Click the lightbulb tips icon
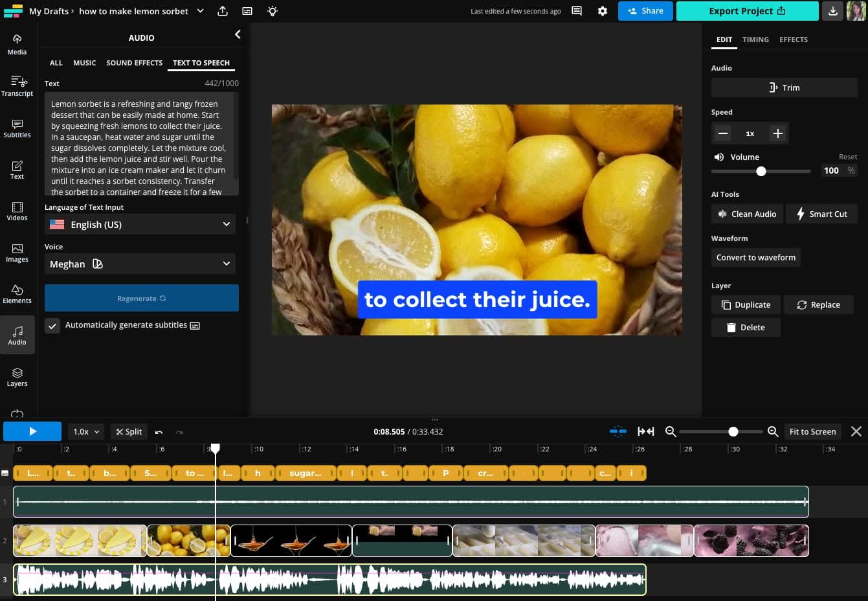The width and height of the screenshot is (868, 601). tap(273, 11)
